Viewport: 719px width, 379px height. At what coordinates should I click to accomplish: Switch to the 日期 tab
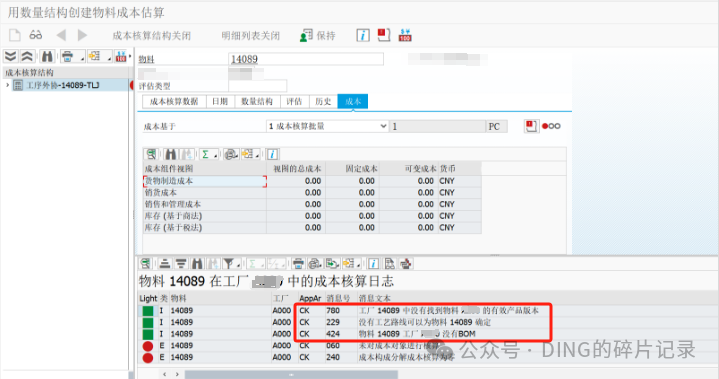pos(220,101)
